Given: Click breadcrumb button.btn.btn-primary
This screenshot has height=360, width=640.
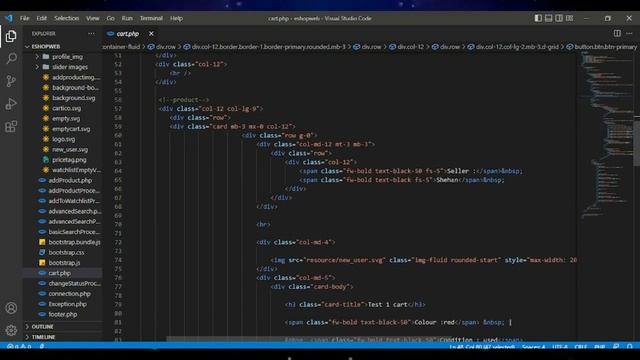Looking at the screenshot, I should (x=602, y=47).
